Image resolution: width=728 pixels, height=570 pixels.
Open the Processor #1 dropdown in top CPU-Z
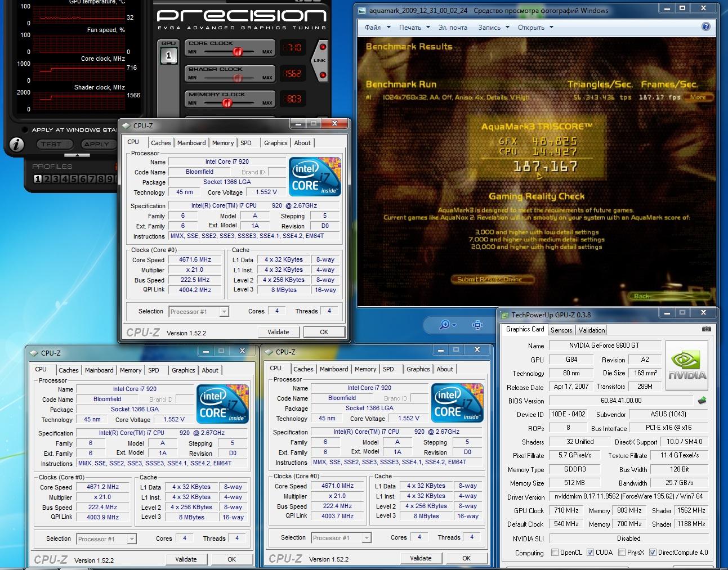point(199,311)
